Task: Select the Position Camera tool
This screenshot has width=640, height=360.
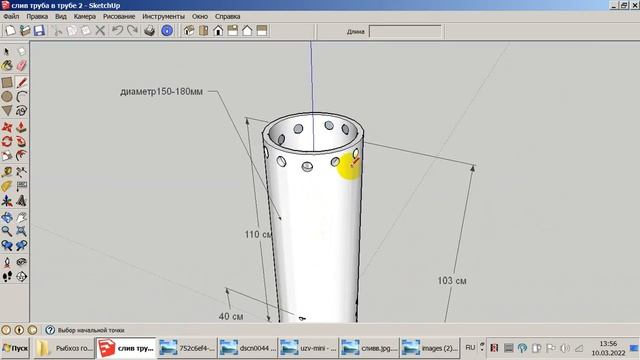Action: point(7,262)
